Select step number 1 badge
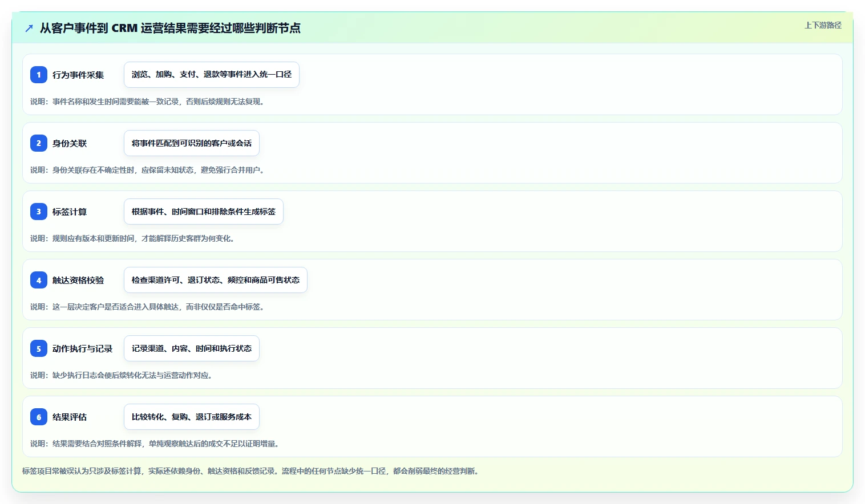Viewport: 865px width, 504px height. [39, 75]
